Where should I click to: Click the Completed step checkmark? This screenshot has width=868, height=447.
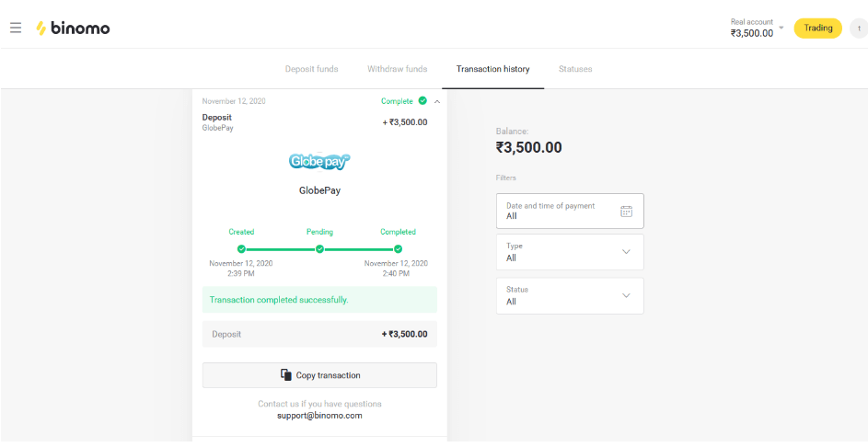pos(398,248)
